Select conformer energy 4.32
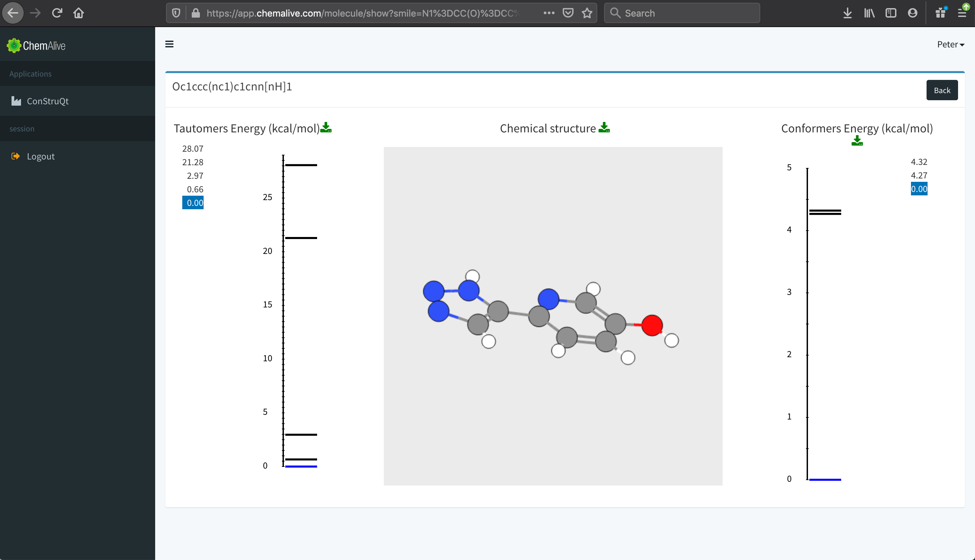Viewport: 975px width, 560px height. pyautogui.click(x=919, y=161)
